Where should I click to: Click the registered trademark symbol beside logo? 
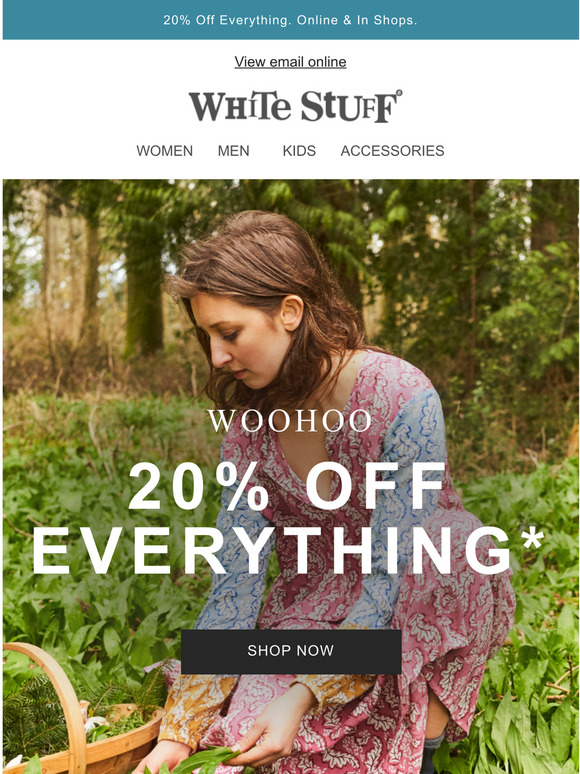pos(399,92)
